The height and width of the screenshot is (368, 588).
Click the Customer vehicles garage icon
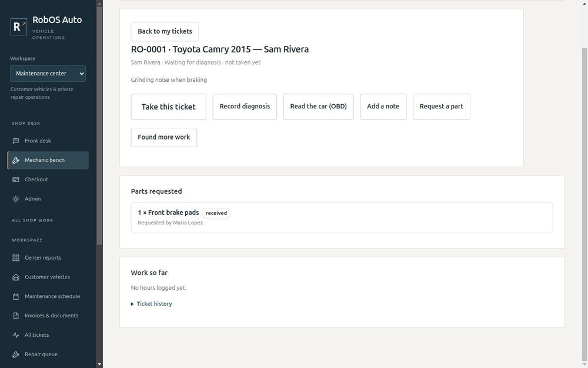(x=16, y=277)
